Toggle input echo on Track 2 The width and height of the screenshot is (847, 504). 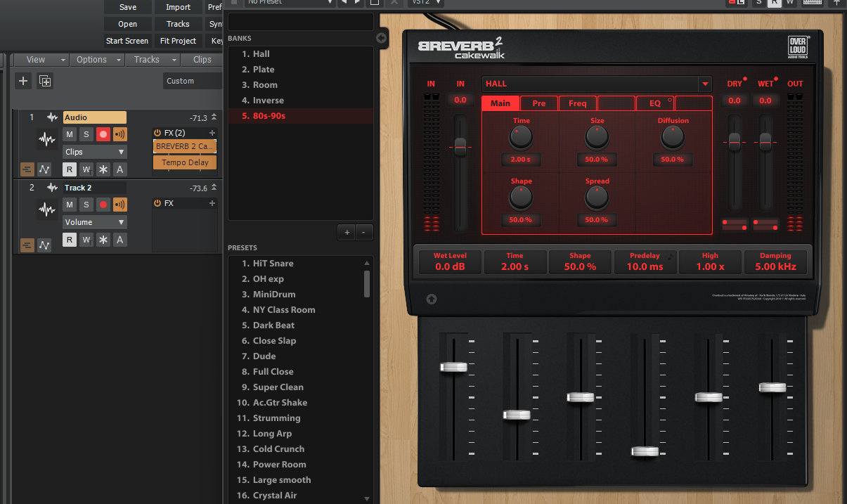[120, 205]
